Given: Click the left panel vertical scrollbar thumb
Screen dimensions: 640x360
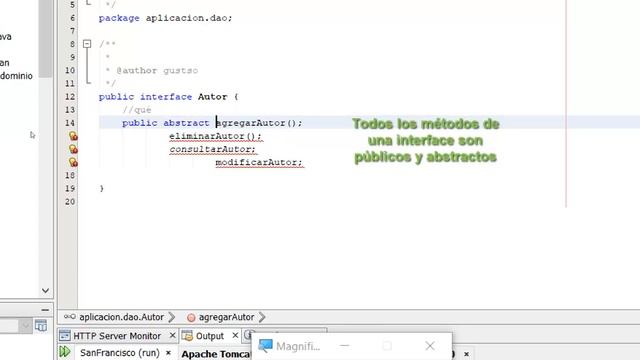Looking at the screenshot, I should [x=45, y=39].
